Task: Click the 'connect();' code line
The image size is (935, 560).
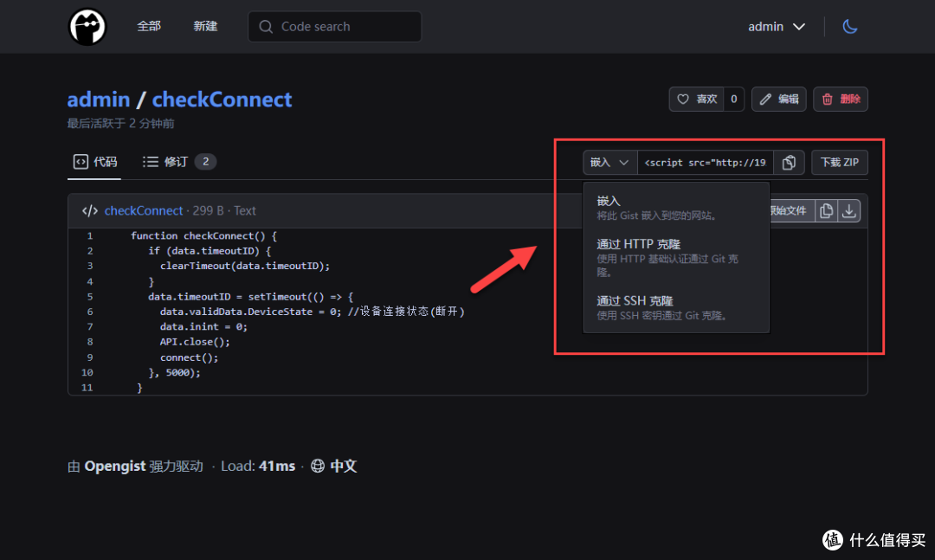Action: tap(189, 357)
